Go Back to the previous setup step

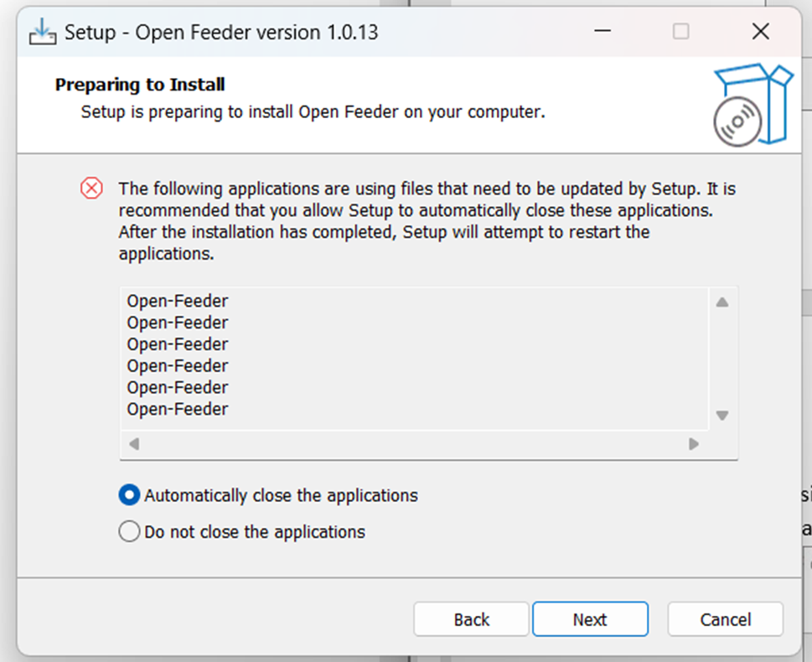click(471, 619)
